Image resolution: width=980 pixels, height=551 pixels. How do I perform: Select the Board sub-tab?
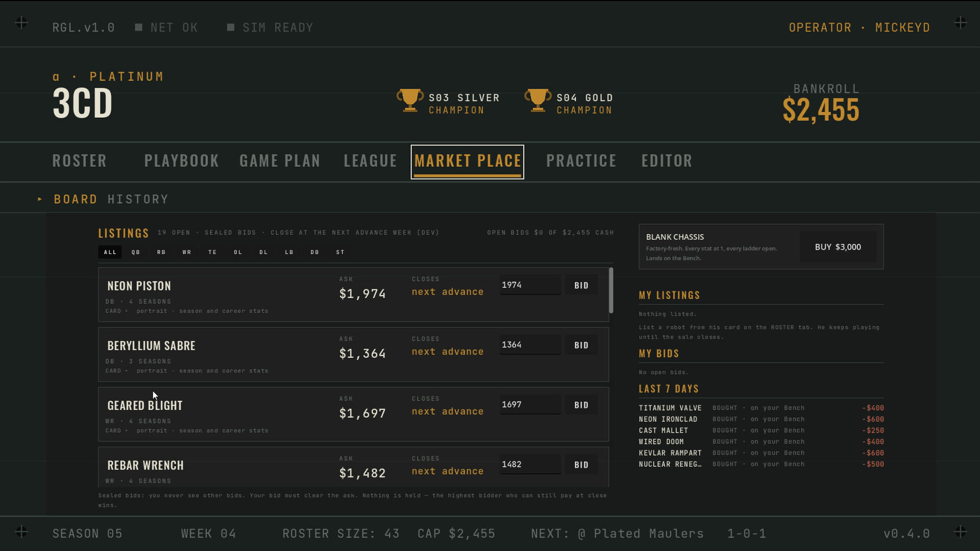click(76, 199)
